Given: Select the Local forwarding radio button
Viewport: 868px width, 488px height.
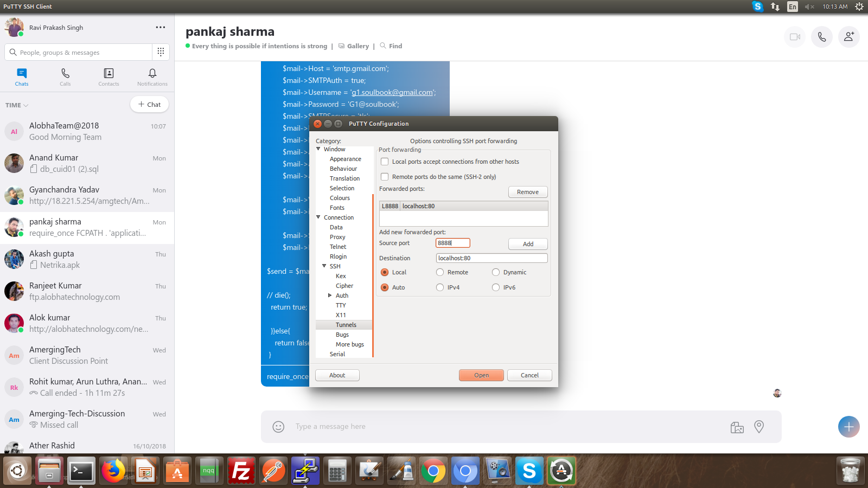Looking at the screenshot, I should (385, 272).
